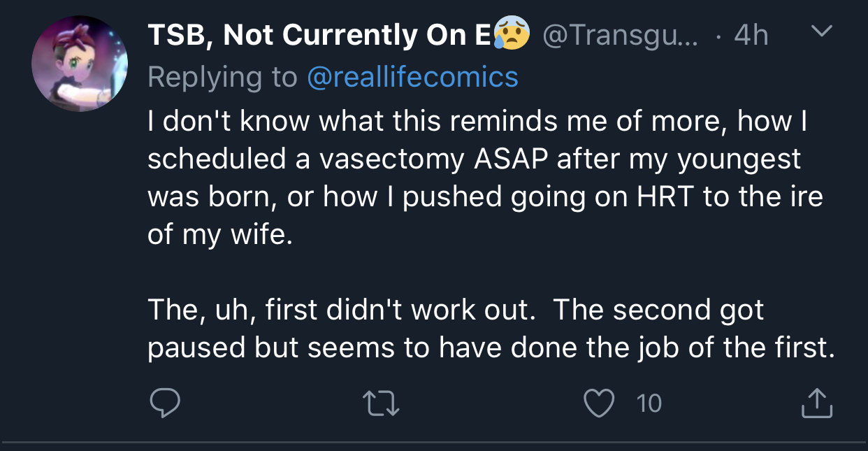Open the share tweet upload-arrow icon
The width and height of the screenshot is (868, 451).
point(816,403)
